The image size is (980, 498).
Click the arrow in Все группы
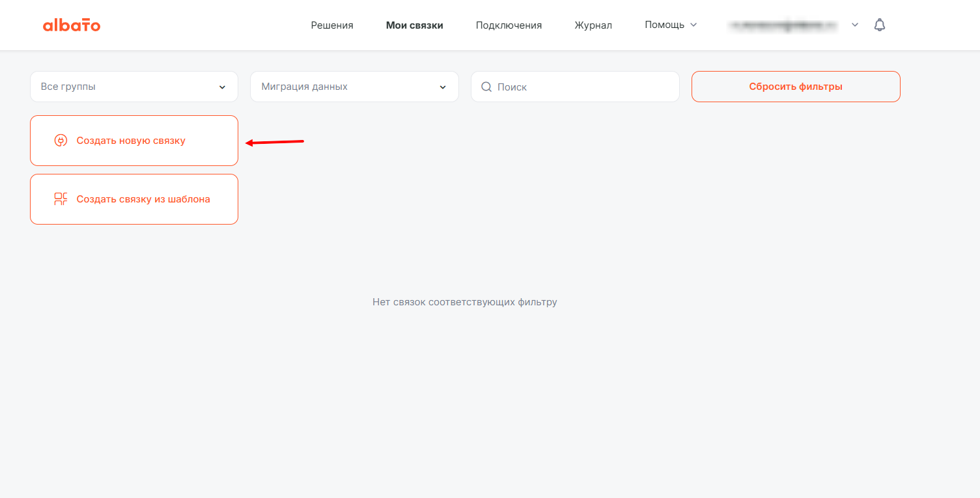222,87
